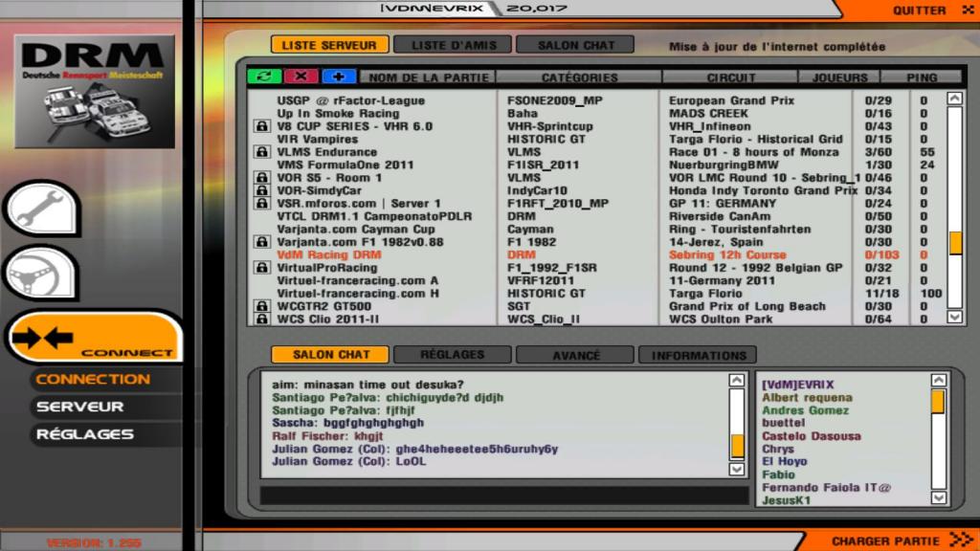Select user Castelo Dasousa in chat list

pos(812,436)
